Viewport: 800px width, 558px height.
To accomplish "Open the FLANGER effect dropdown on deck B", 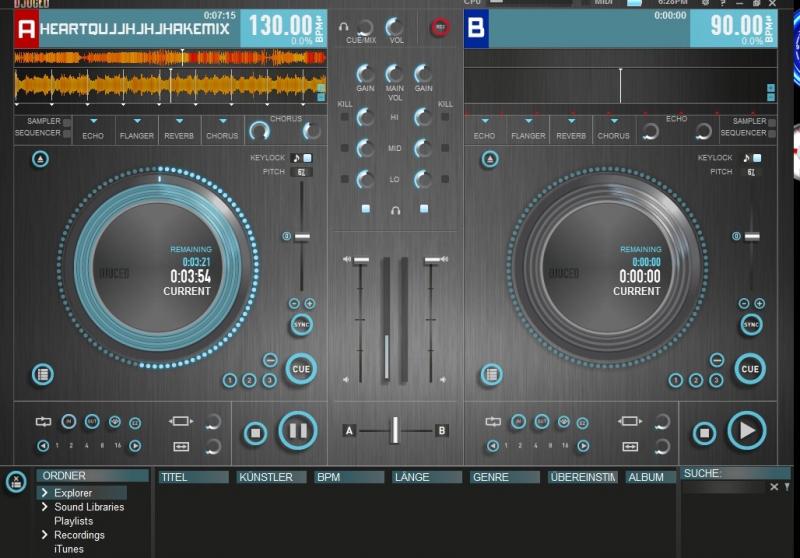I will pos(529,121).
